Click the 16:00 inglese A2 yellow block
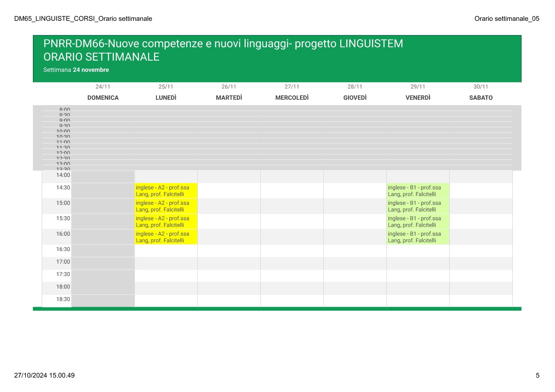Viewport: 555px width, 392px height. coord(166,237)
